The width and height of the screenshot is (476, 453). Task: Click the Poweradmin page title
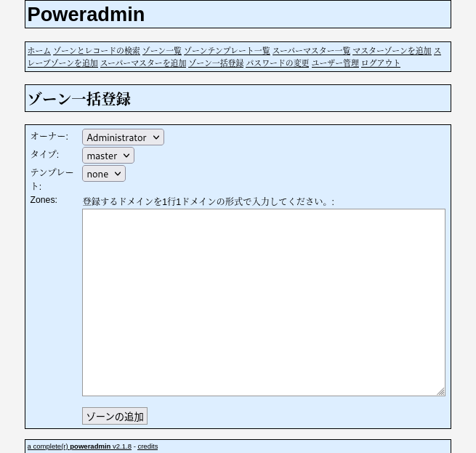86,15
